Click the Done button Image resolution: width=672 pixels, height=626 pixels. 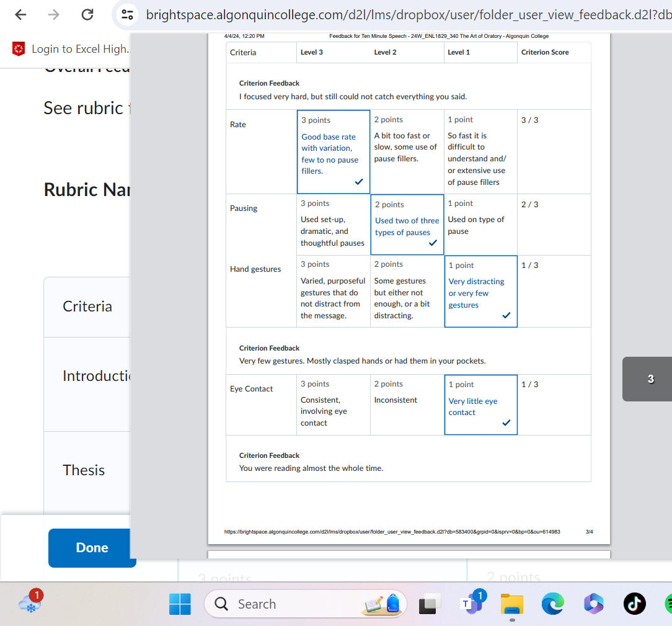92,548
